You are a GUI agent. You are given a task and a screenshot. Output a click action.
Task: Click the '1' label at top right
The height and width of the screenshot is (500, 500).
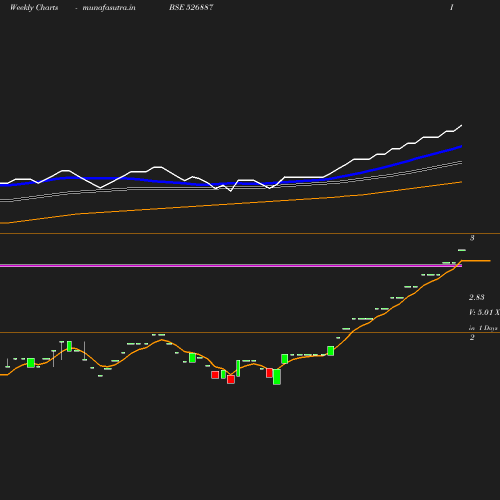452,7
